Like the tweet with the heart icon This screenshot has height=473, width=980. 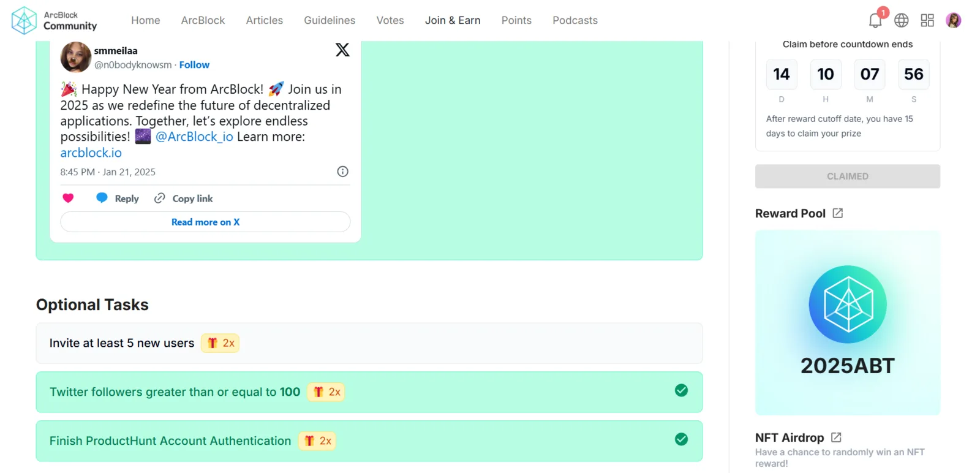[x=68, y=198]
